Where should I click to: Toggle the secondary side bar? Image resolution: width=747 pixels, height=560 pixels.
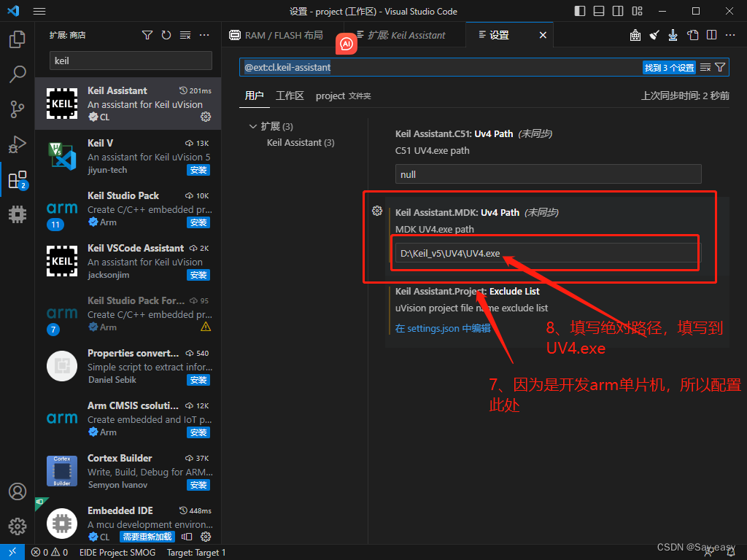tap(618, 12)
